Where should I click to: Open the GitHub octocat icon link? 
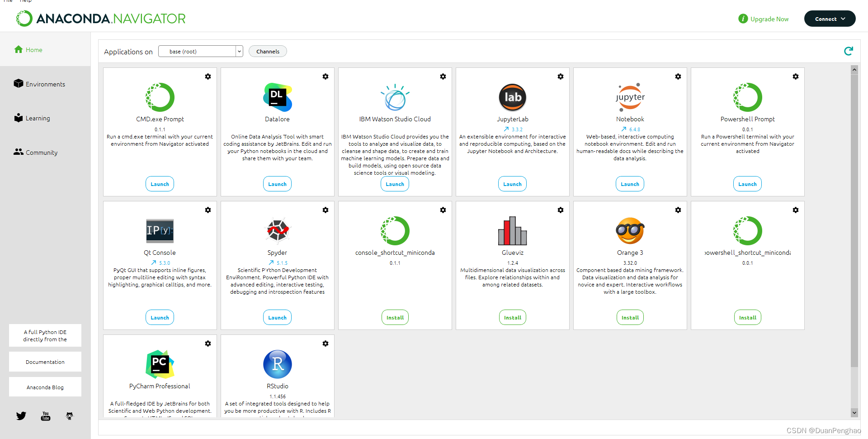click(70, 416)
